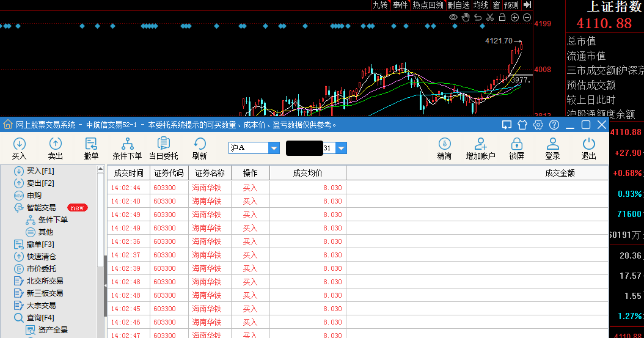Open the 热点回溯 chart tab
644x338 pixels.
click(428, 5)
